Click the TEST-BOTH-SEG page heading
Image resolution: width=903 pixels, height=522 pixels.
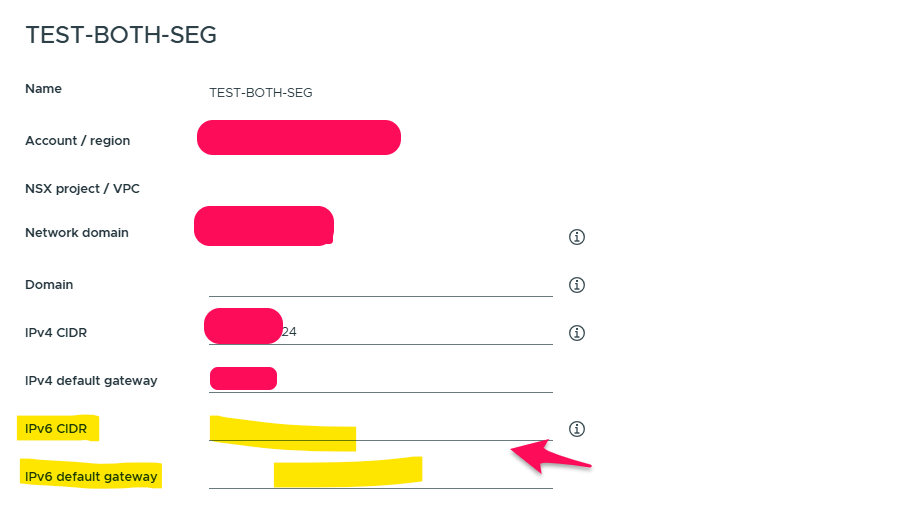pyautogui.click(x=121, y=35)
